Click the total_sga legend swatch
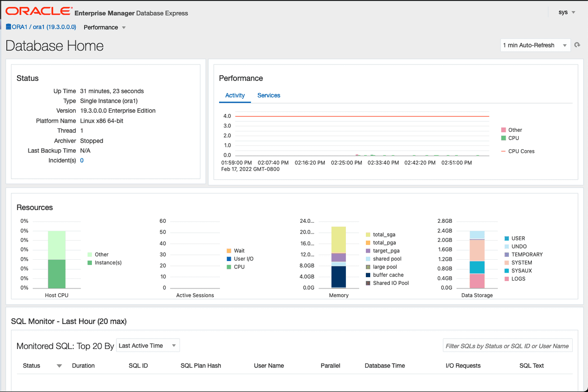This screenshot has height=392, width=588. pyautogui.click(x=368, y=235)
